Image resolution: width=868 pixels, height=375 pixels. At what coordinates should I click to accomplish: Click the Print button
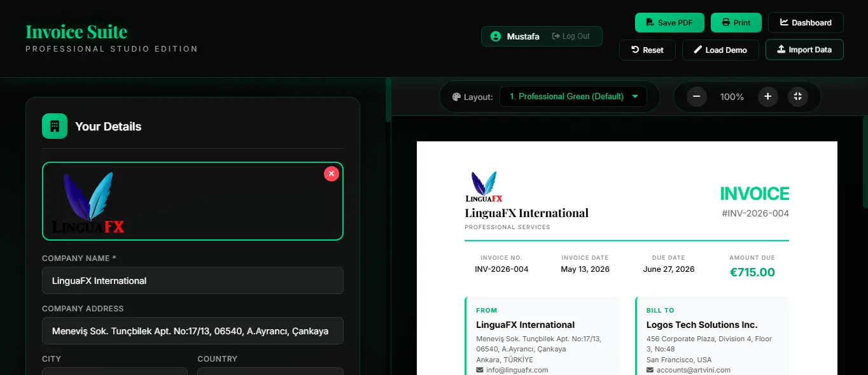point(736,22)
